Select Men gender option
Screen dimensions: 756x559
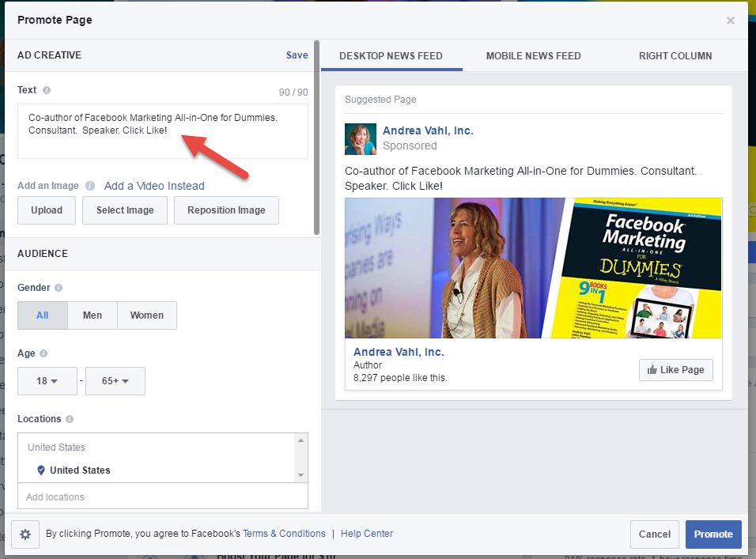(92, 315)
